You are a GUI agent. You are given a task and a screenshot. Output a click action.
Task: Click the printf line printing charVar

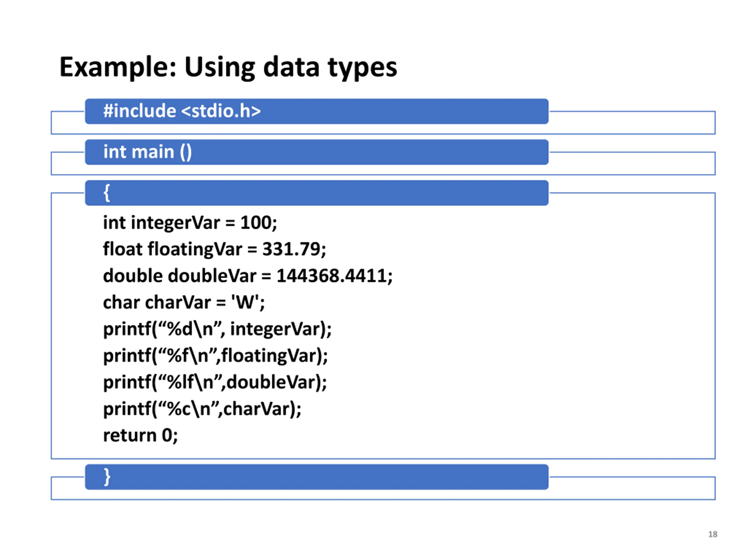pos(202,409)
